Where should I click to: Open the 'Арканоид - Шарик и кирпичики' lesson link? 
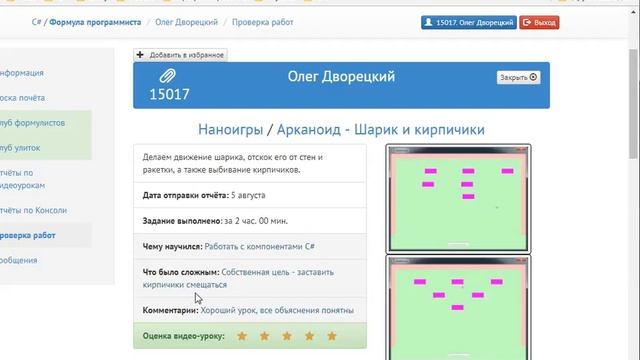click(381, 130)
